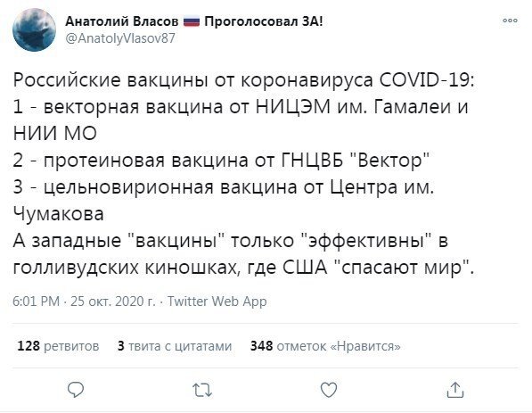Click the reply speech bubble icon
The height and width of the screenshot is (413, 532).
click(x=76, y=390)
